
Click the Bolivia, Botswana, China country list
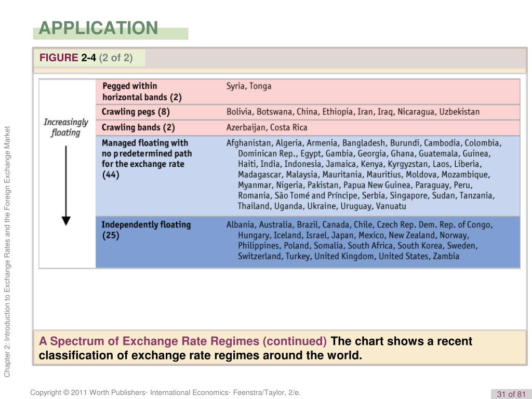pyautogui.click(x=353, y=112)
